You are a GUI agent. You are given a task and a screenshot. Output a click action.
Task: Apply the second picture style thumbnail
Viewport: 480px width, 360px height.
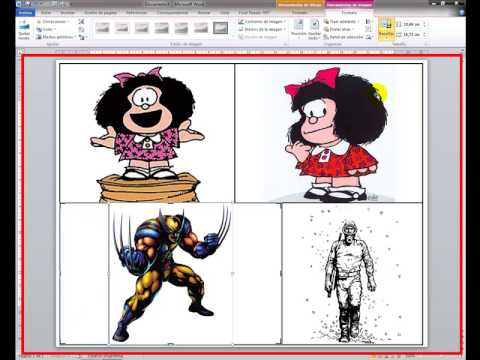point(122,28)
